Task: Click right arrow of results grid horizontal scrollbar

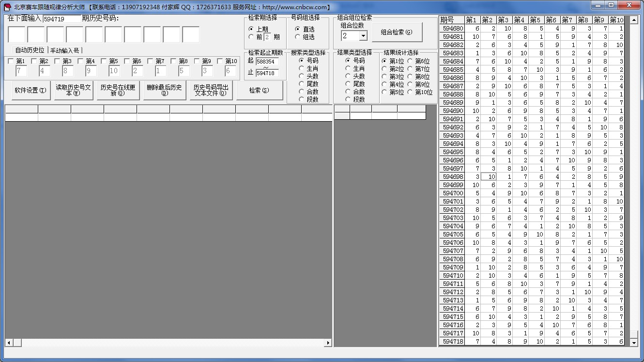Action: [x=328, y=343]
